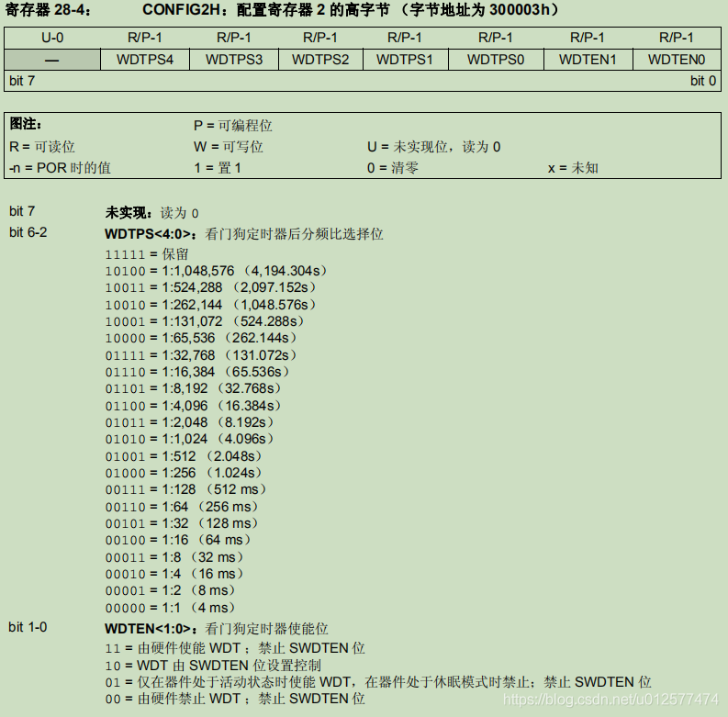728x717 pixels.
Task: Click the 00111 = 1:128 line
Action: [x=185, y=490]
